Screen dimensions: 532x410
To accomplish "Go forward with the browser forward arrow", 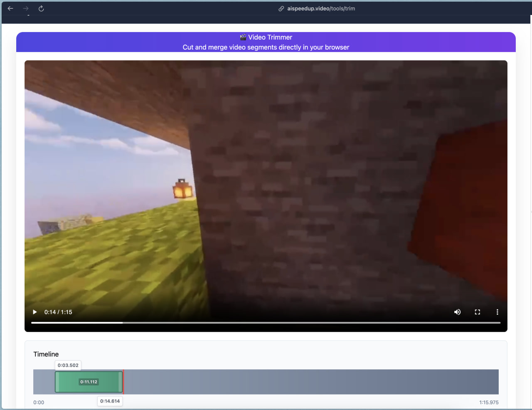I will pos(26,8).
